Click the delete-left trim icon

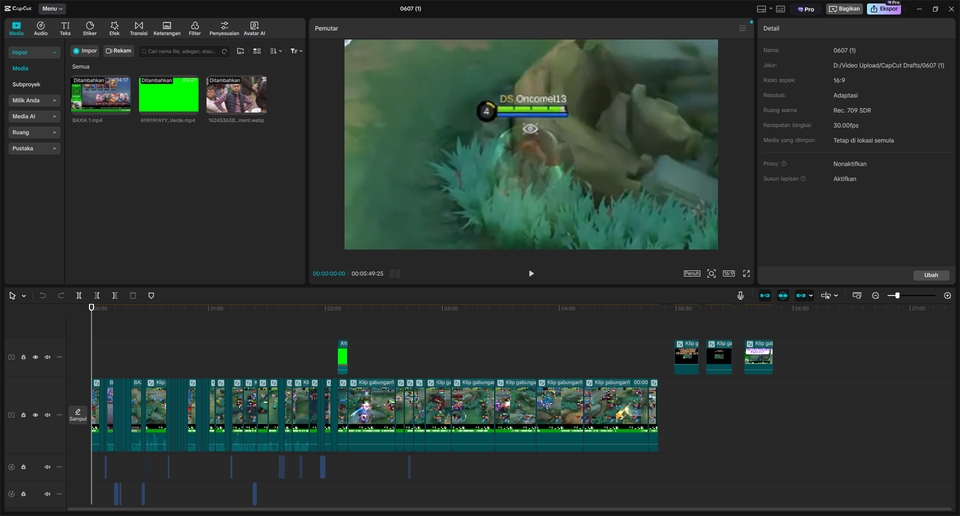(x=97, y=296)
